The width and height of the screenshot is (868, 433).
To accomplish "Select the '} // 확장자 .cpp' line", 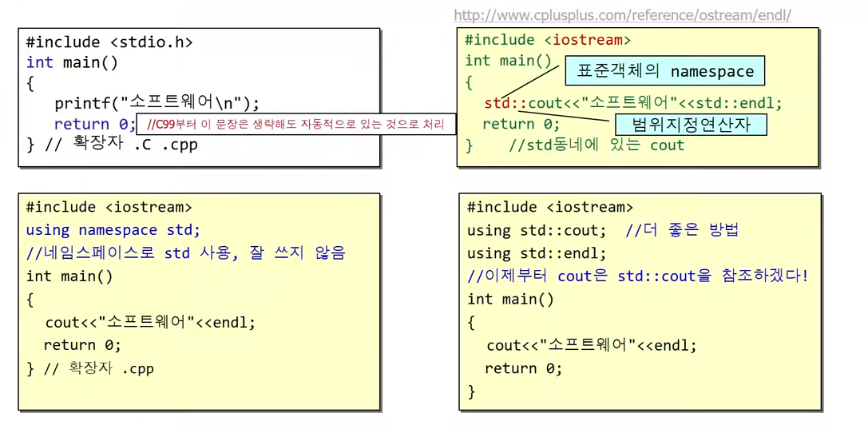I will click(89, 368).
